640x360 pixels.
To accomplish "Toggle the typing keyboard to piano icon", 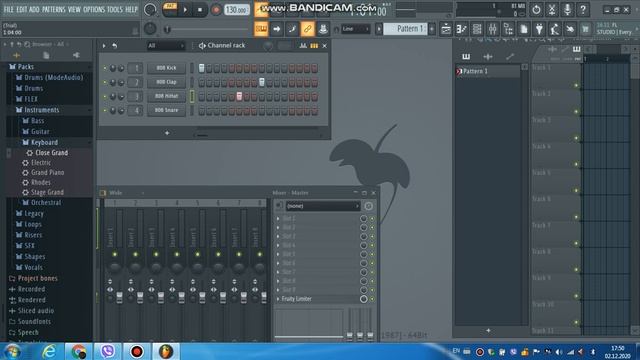I will pyautogui.click(x=261, y=29).
